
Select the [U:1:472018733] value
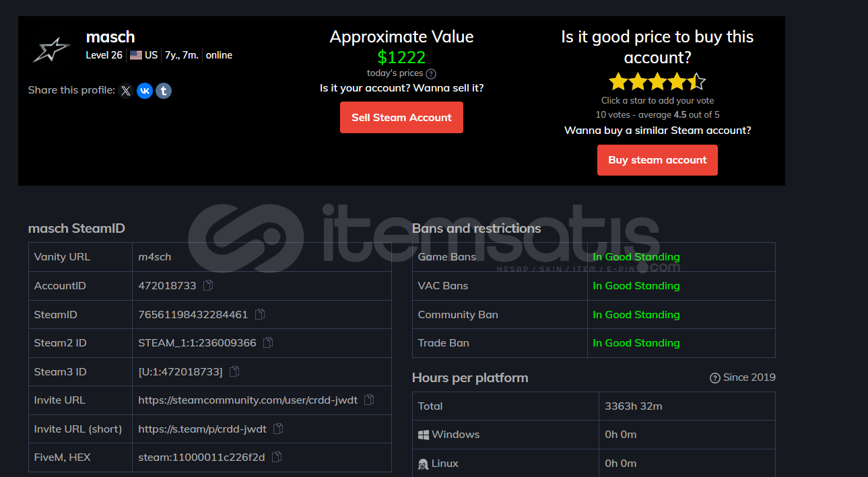(180, 371)
